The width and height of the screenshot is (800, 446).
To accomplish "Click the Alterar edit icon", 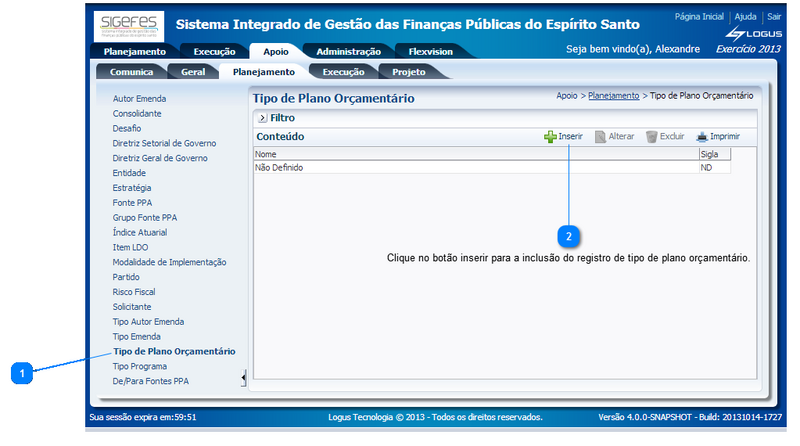I will (x=601, y=136).
